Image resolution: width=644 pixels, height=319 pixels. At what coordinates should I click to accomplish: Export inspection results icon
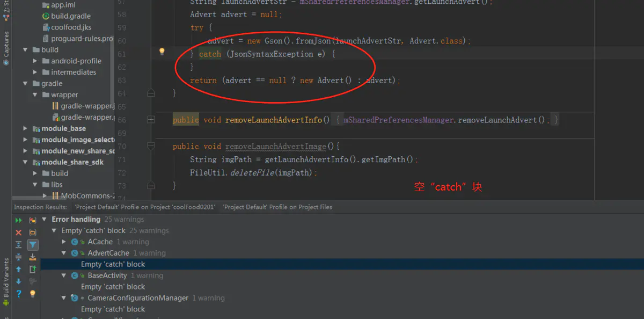(x=33, y=269)
